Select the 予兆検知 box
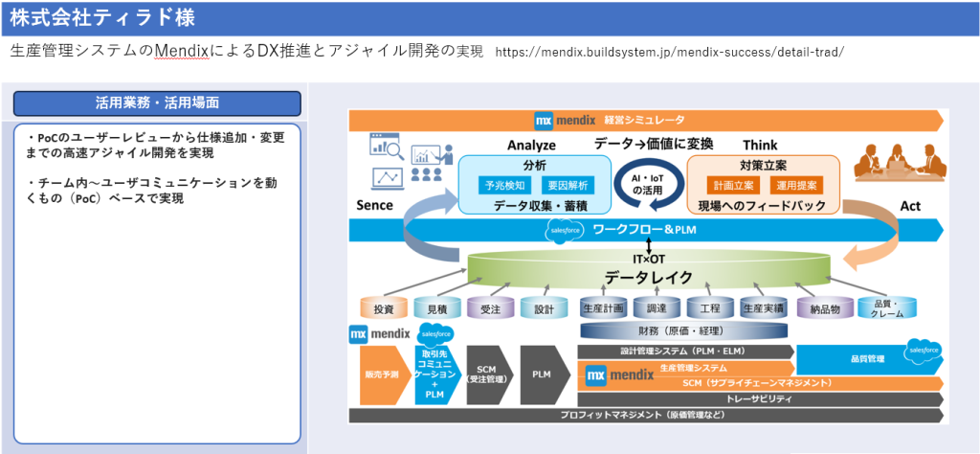Image resolution: width=980 pixels, height=454 pixels. 506,184
